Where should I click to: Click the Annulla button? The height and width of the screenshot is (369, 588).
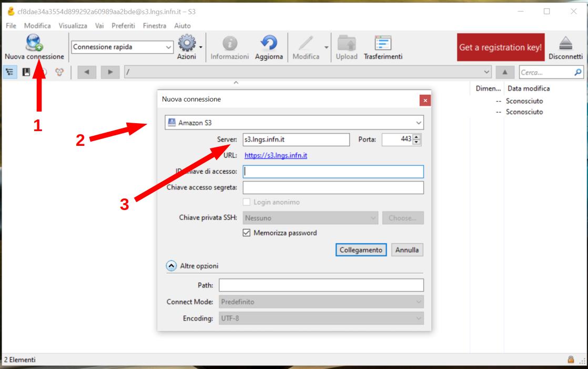point(407,250)
